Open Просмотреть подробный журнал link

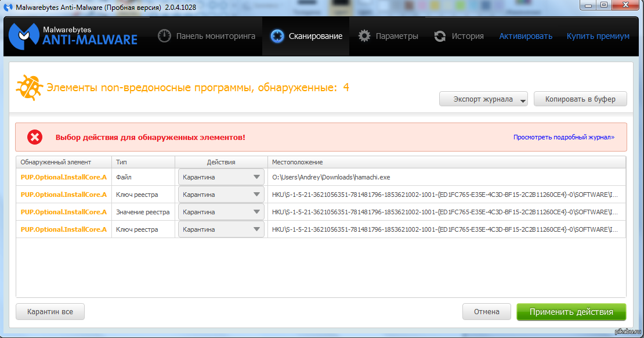563,138
